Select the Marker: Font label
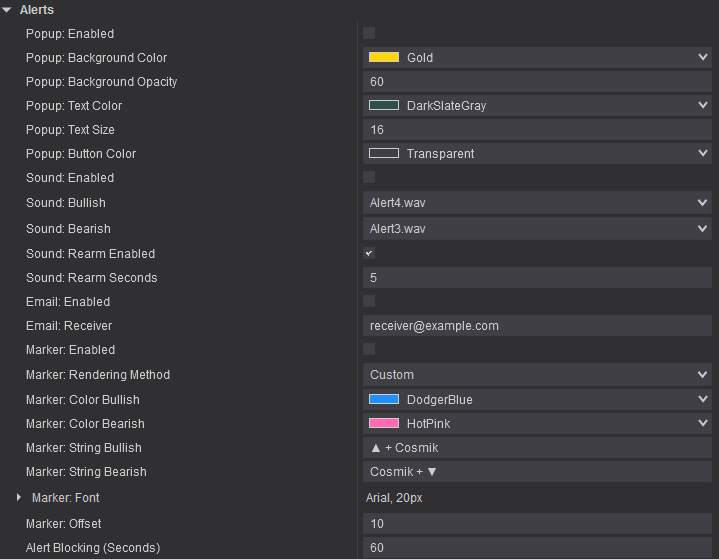The width and height of the screenshot is (719, 559). pyautogui.click(x=66, y=498)
